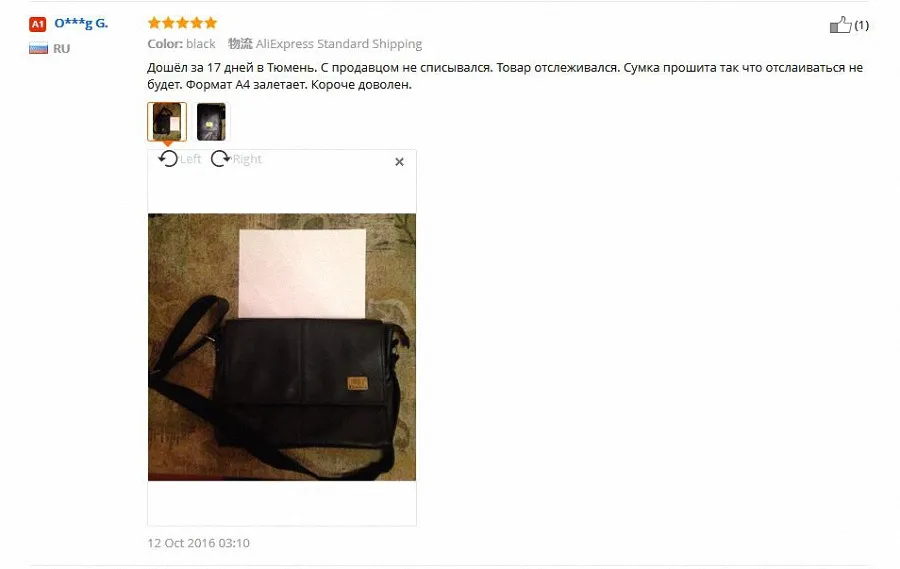Click the review date 12 Oct 2016
The width and height of the screenshot is (900, 569).
click(199, 543)
